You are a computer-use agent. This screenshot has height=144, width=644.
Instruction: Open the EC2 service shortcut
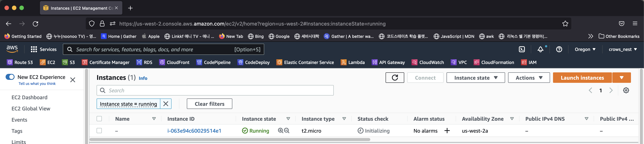(48, 62)
